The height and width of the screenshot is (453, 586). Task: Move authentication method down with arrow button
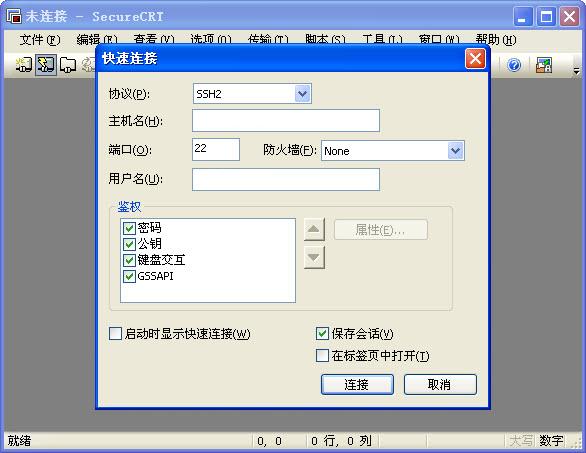[x=314, y=258]
